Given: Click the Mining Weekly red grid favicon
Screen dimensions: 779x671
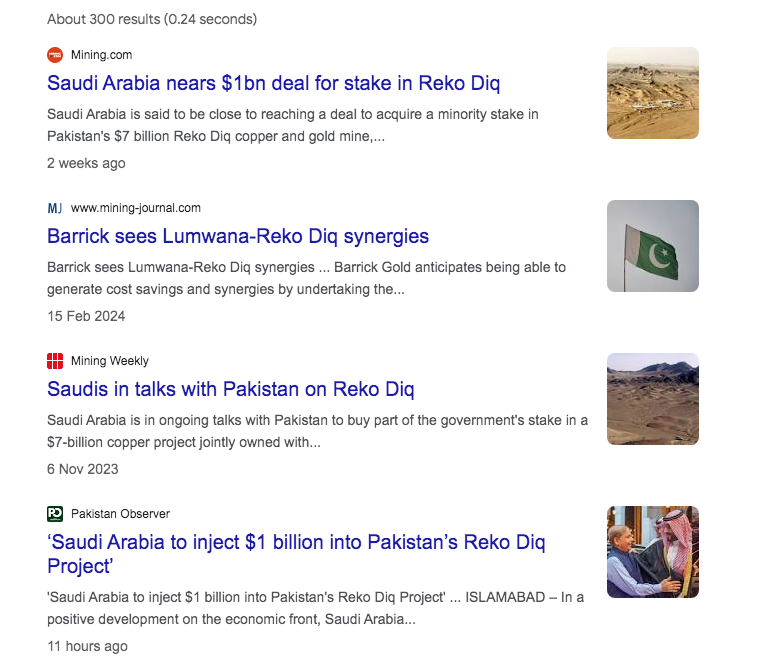Looking at the screenshot, I should 55,361.
